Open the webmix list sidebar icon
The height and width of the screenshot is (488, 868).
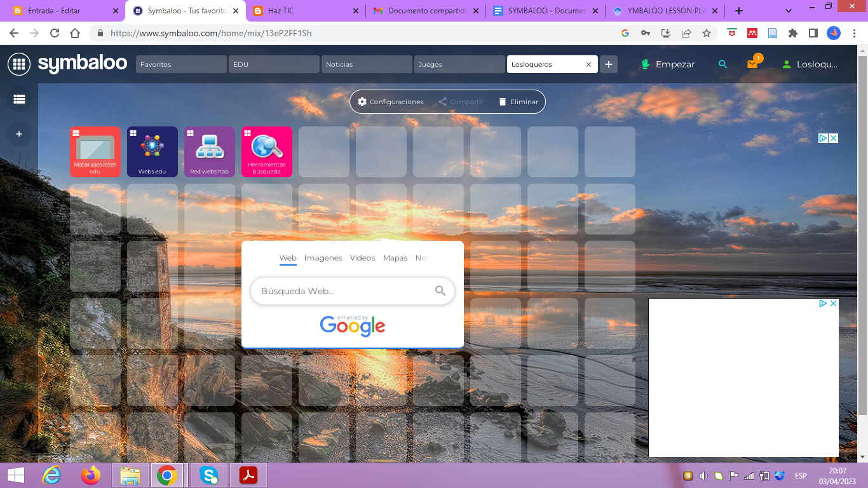tap(19, 98)
